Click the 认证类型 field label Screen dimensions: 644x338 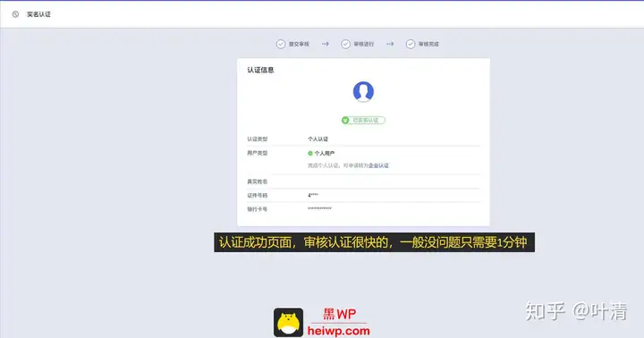click(257, 139)
